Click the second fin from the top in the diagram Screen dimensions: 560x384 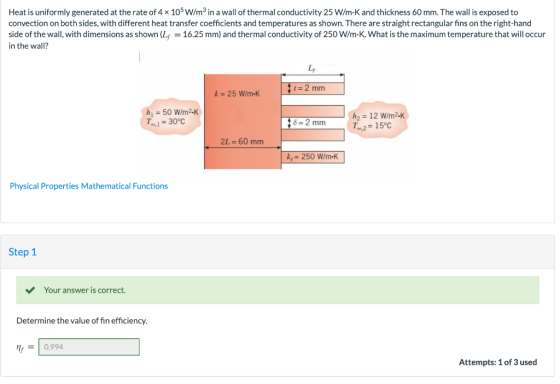(x=313, y=111)
